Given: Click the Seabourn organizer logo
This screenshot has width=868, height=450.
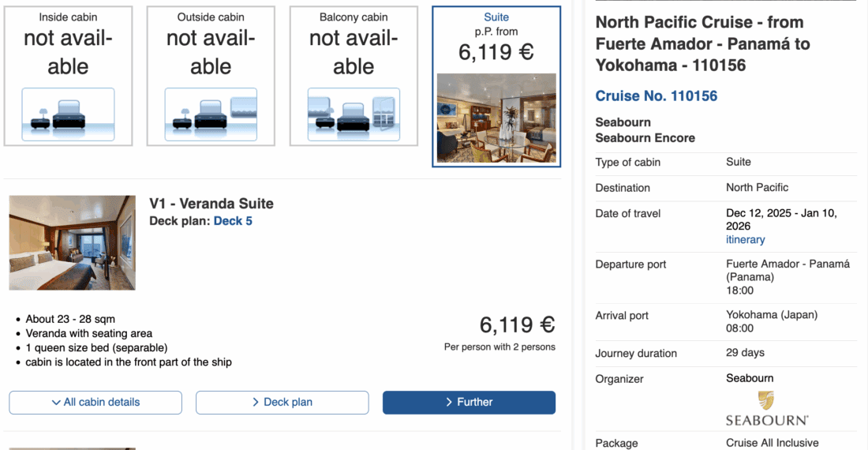Looking at the screenshot, I should 766,408.
